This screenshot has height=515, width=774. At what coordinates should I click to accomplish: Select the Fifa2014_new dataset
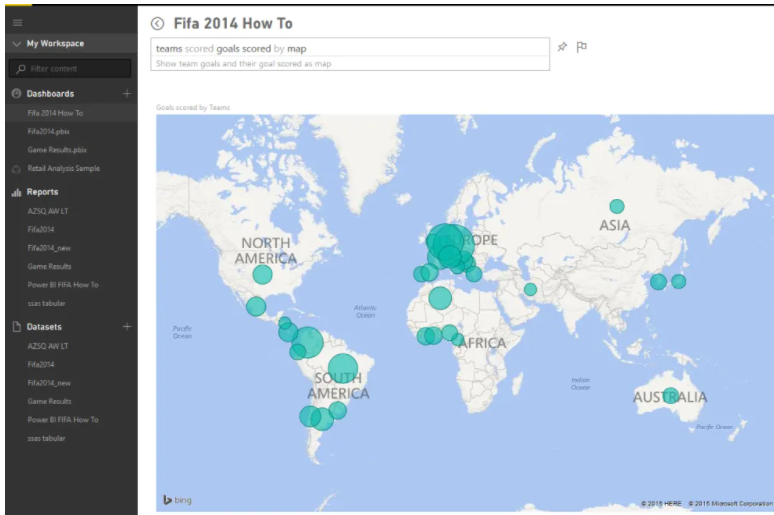(x=49, y=383)
